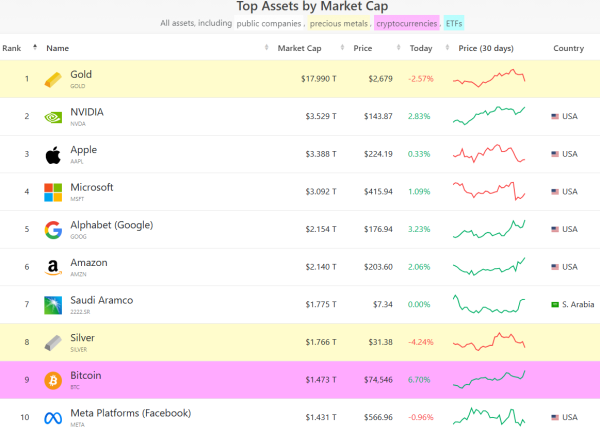
Task: Click the Market Cap column header
Action: click(299, 48)
